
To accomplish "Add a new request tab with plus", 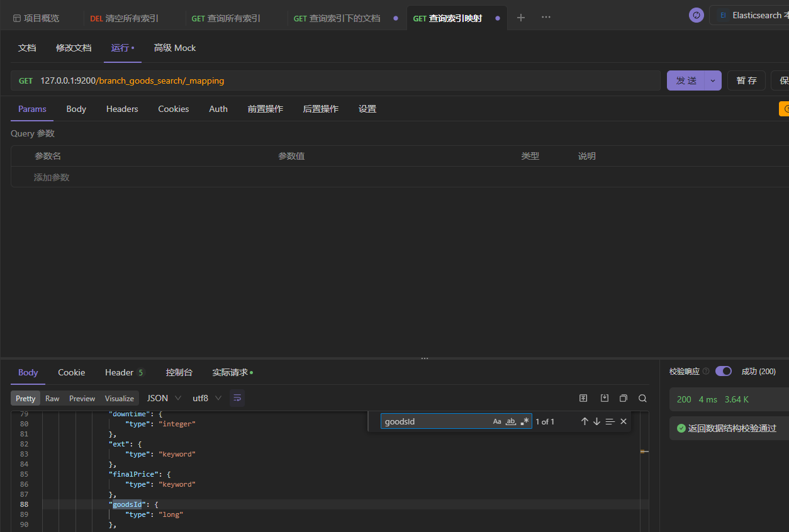I will pos(521,18).
